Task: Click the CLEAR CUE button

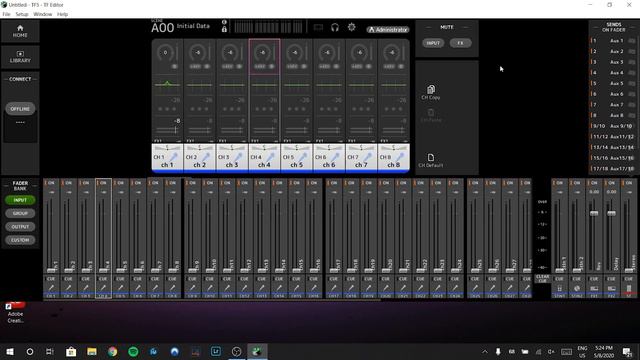Action: click(x=542, y=279)
